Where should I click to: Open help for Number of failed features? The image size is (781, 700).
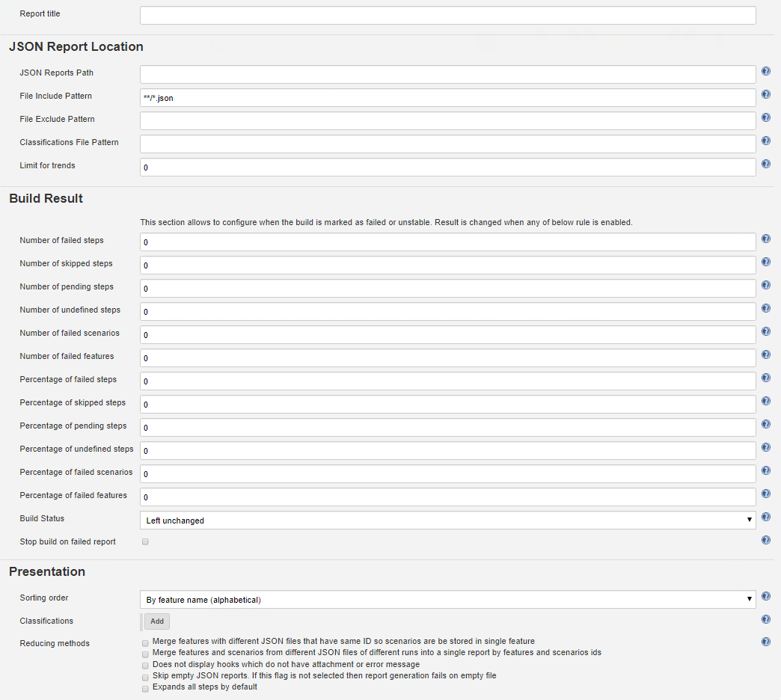pyautogui.click(x=766, y=354)
